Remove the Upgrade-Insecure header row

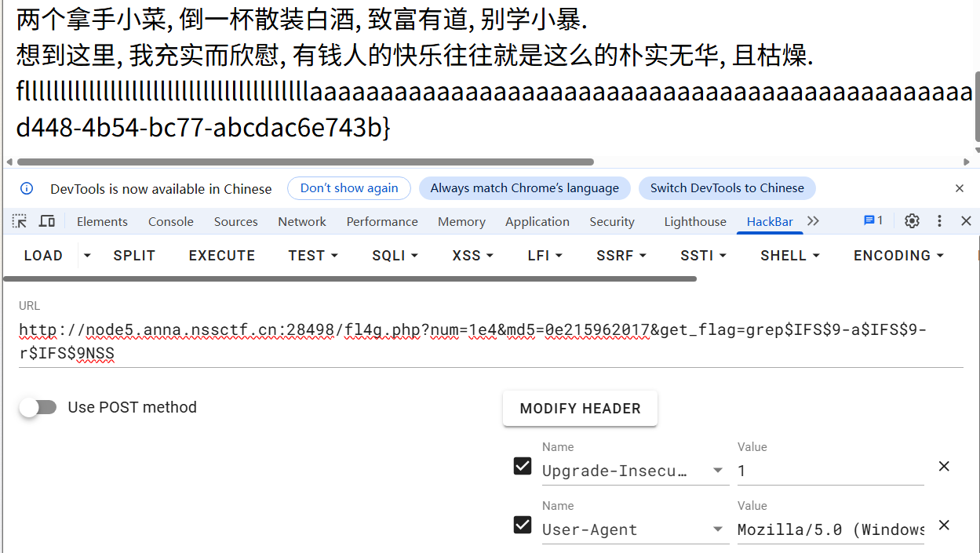pos(944,467)
